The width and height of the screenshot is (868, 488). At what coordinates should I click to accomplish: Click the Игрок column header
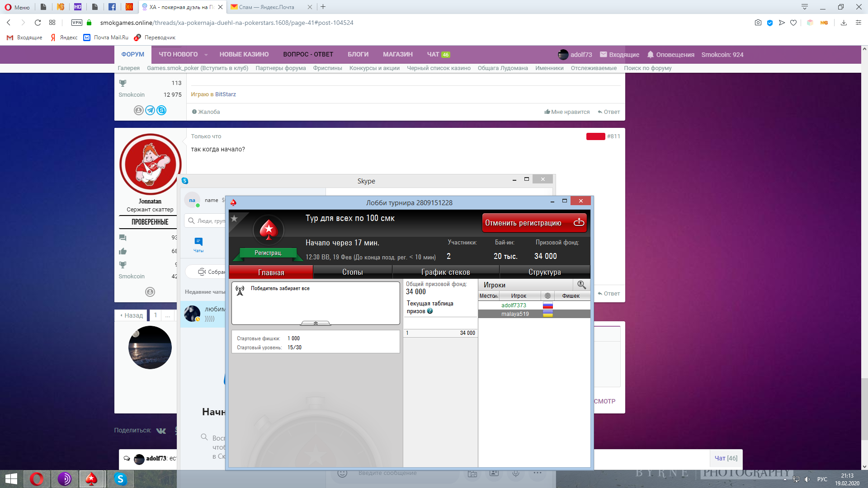[519, 296]
